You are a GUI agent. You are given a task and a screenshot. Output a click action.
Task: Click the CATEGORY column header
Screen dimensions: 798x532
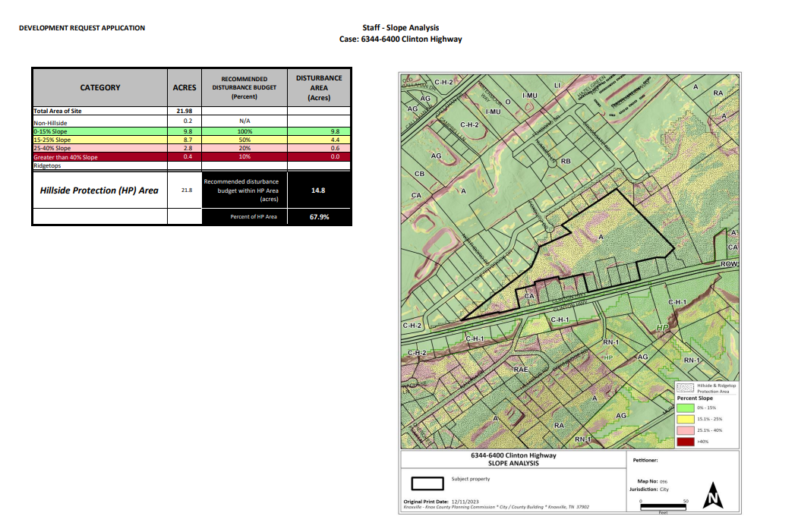99,87
